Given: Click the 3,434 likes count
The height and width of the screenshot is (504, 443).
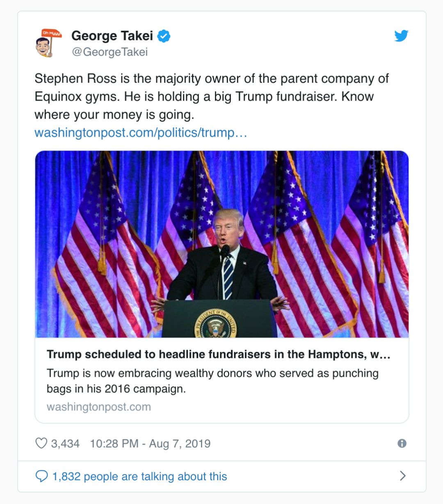Looking at the screenshot, I should [65, 444].
